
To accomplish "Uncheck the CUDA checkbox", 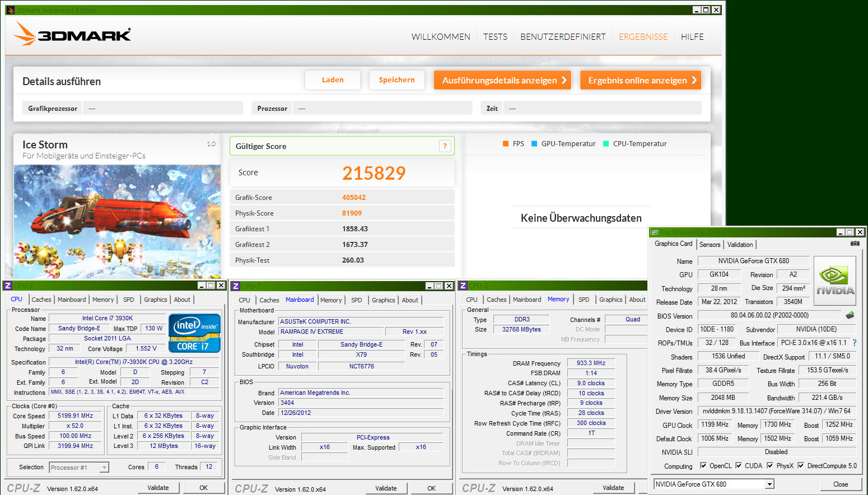I will pyautogui.click(x=739, y=465).
